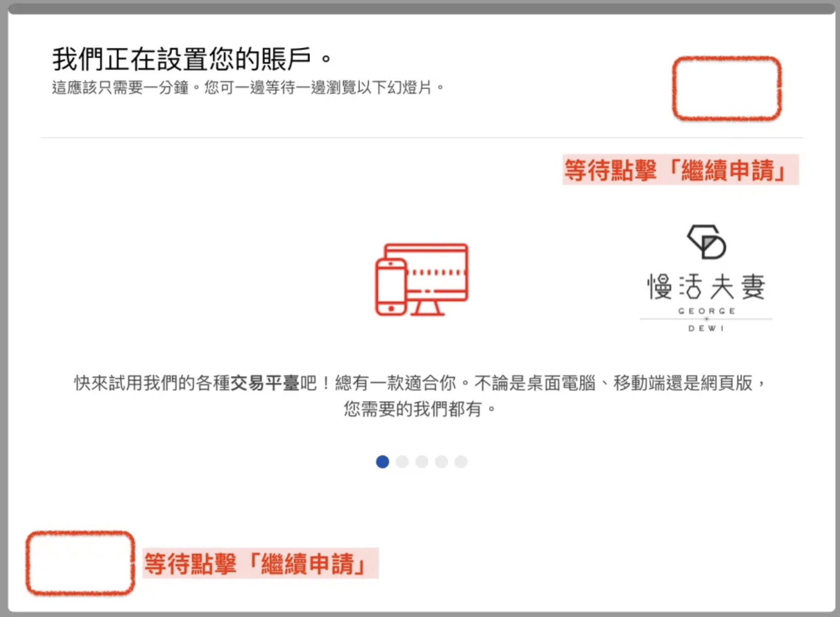Click the text 不論是桌面電腦、移動端還是網頁版
The image size is (840, 617).
(614, 383)
